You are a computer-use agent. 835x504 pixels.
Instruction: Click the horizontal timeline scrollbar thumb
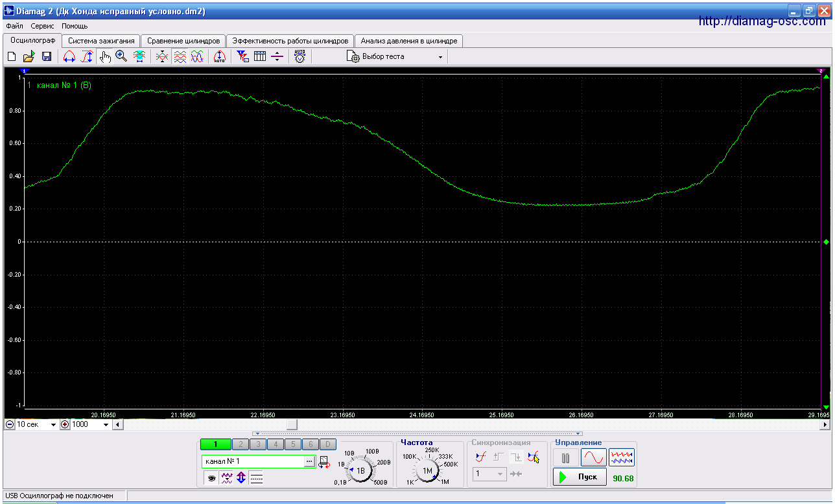[292, 425]
